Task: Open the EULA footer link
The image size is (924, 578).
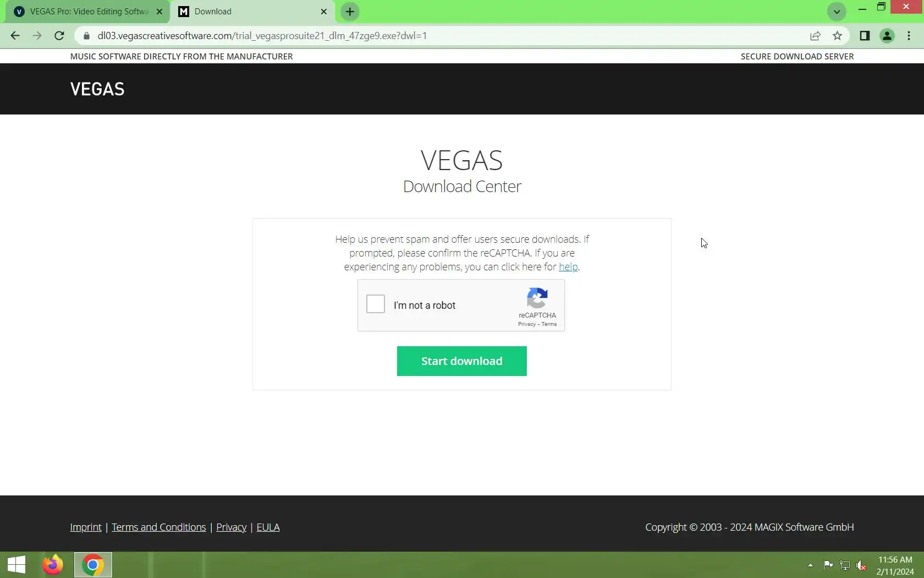Action: pos(268,527)
